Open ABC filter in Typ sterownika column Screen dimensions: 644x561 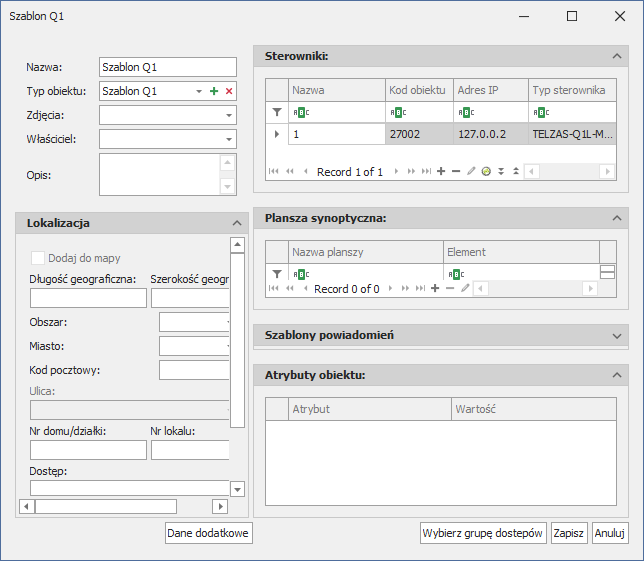[541, 113]
